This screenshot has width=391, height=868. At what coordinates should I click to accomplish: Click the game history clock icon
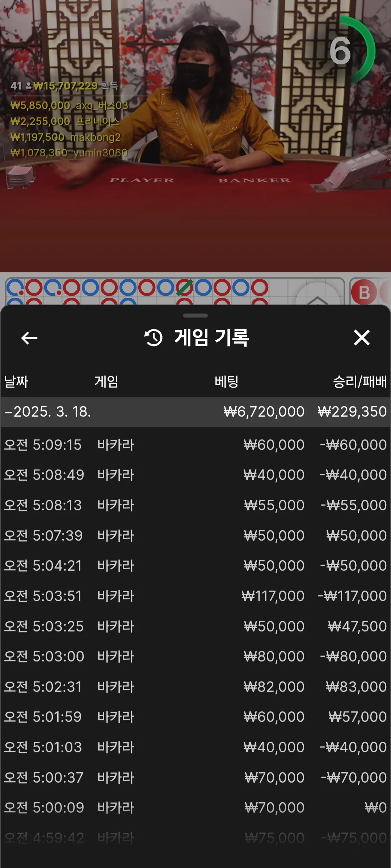click(x=154, y=338)
